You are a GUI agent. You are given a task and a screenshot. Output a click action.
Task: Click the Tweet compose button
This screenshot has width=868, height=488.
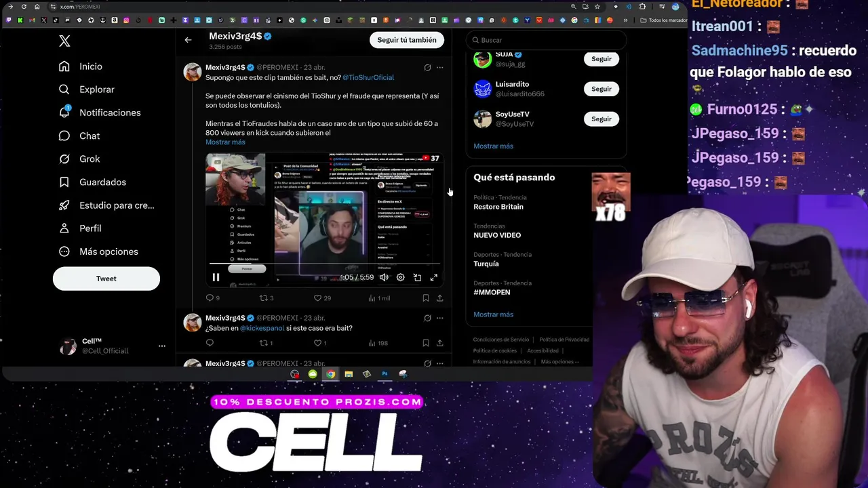pyautogui.click(x=106, y=279)
